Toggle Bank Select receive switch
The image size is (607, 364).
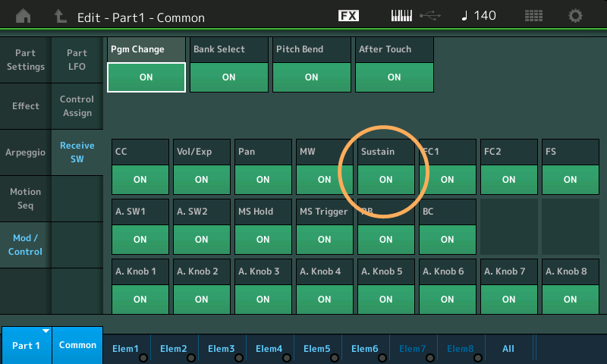pyautogui.click(x=229, y=77)
